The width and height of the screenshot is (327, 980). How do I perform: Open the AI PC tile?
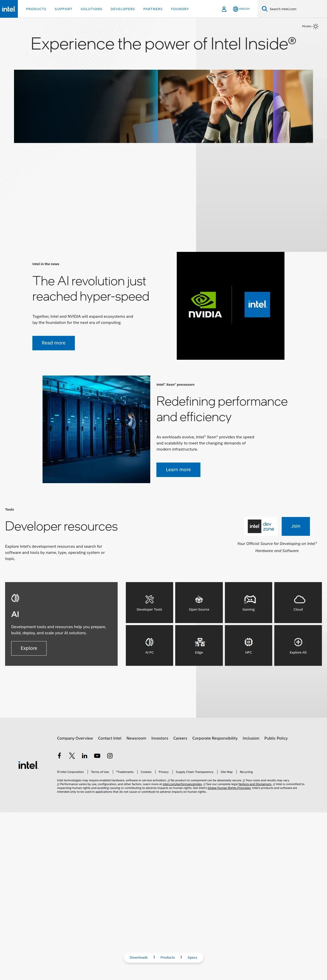pos(149,645)
